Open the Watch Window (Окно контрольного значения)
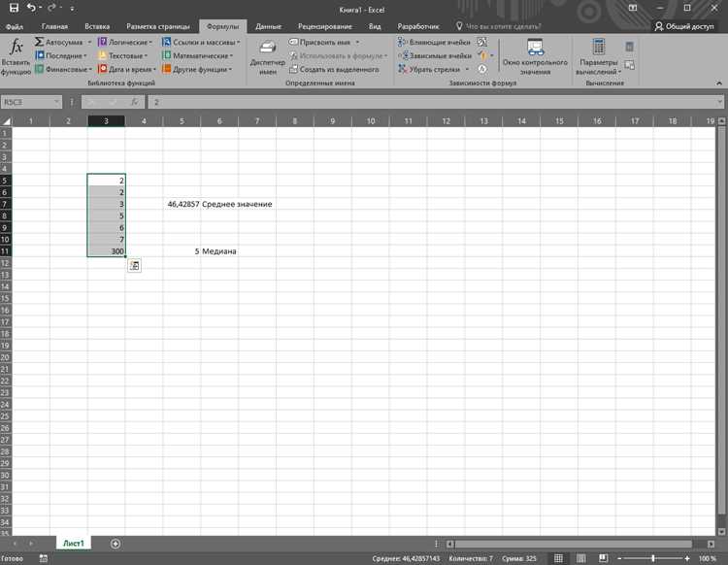This screenshot has height=565, width=728. 535,57
